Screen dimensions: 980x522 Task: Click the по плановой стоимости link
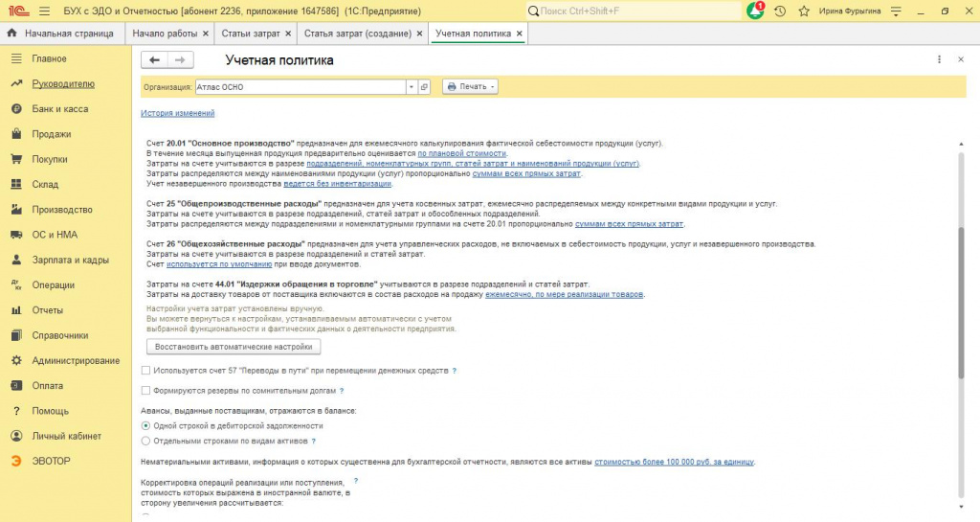coord(462,153)
